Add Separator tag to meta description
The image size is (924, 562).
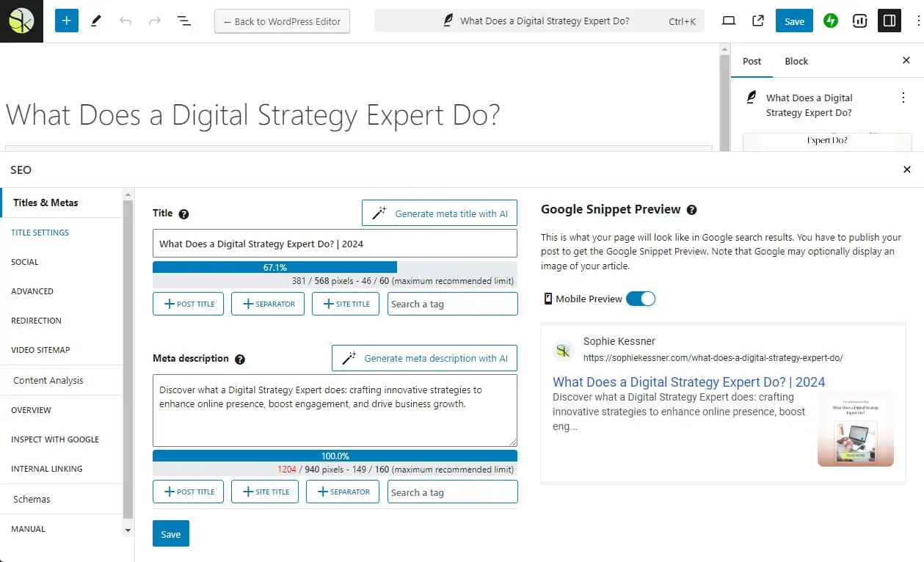tap(343, 492)
